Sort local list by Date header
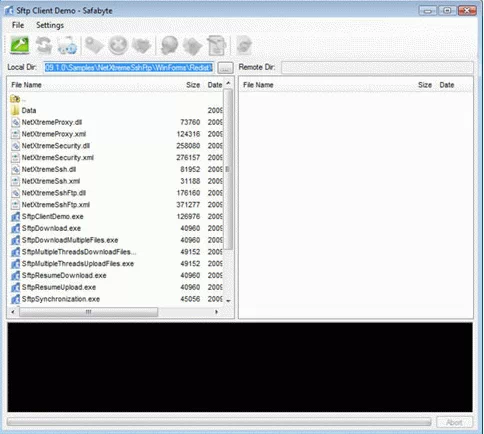Screen dimensions: 484x434 [215, 85]
